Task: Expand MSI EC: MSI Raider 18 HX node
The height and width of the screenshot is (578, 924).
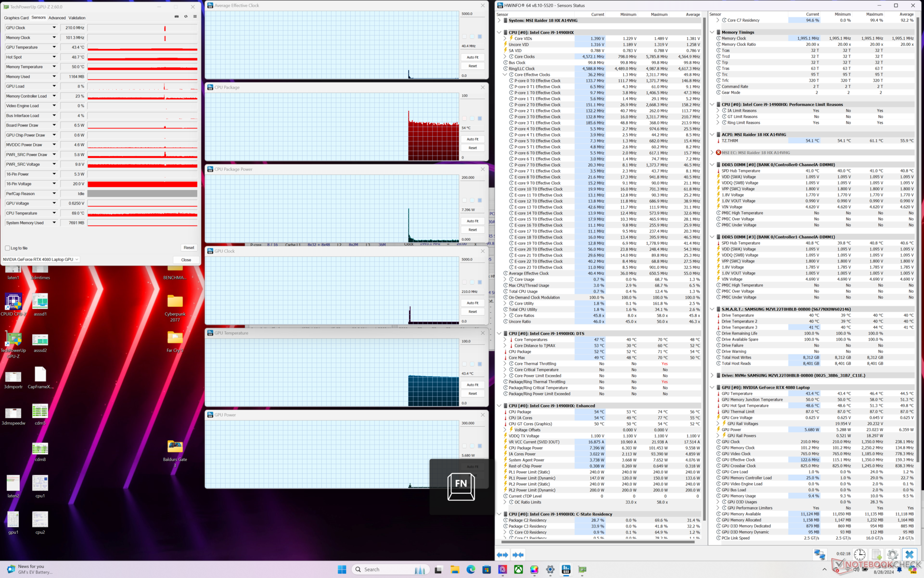Action: click(x=712, y=153)
